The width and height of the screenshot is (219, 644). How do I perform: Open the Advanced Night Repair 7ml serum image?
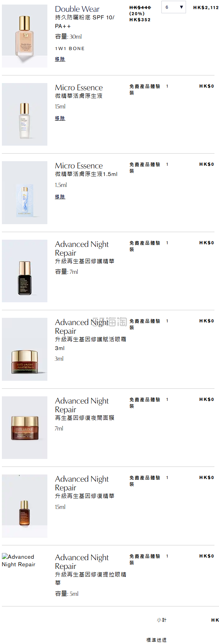(x=25, y=271)
